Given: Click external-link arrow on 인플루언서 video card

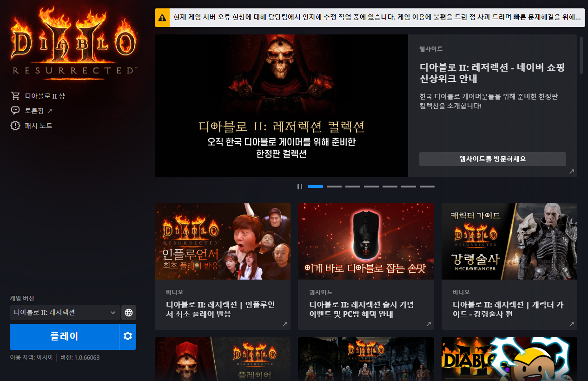Looking at the screenshot, I should (285, 324).
